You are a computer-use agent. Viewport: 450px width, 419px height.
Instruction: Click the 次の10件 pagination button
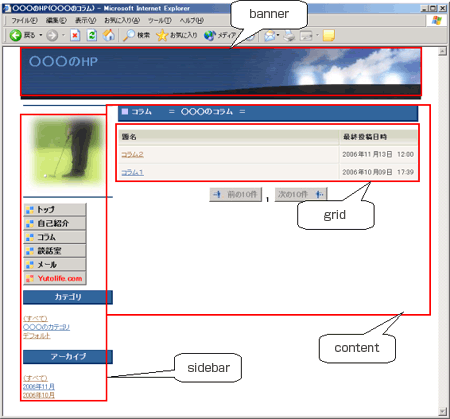tap(301, 194)
